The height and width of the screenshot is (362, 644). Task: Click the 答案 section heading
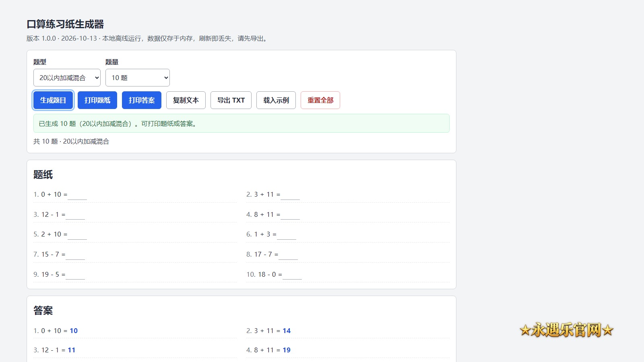click(43, 311)
